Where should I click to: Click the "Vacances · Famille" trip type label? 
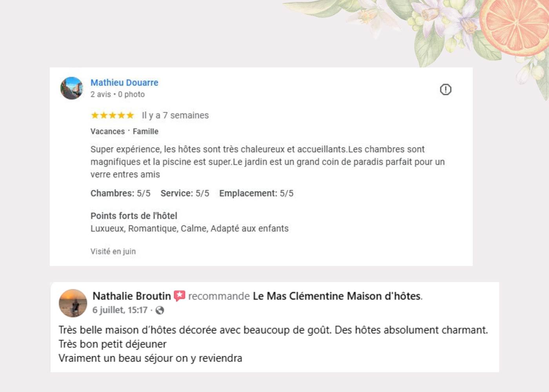pyautogui.click(x=124, y=132)
